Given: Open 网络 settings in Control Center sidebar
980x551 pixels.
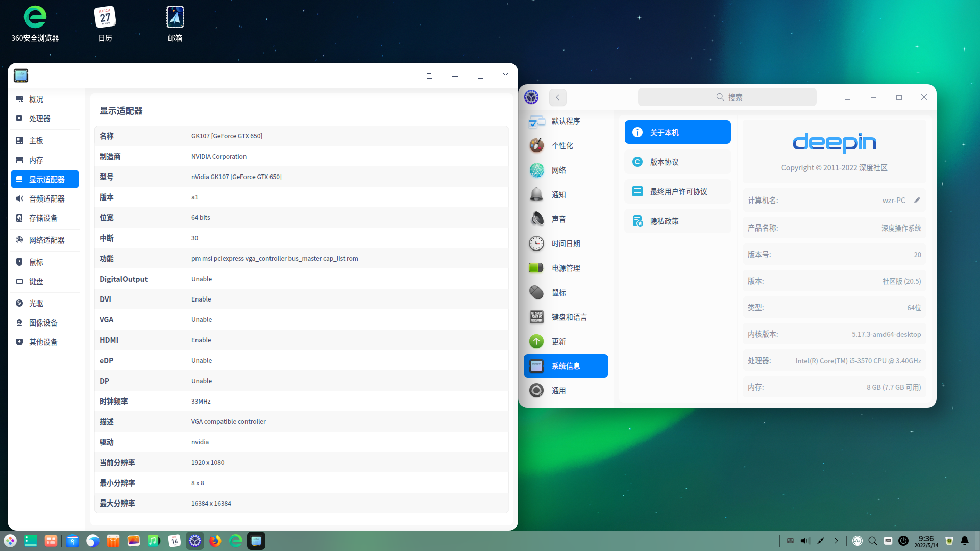Looking at the screenshot, I should [558, 170].
